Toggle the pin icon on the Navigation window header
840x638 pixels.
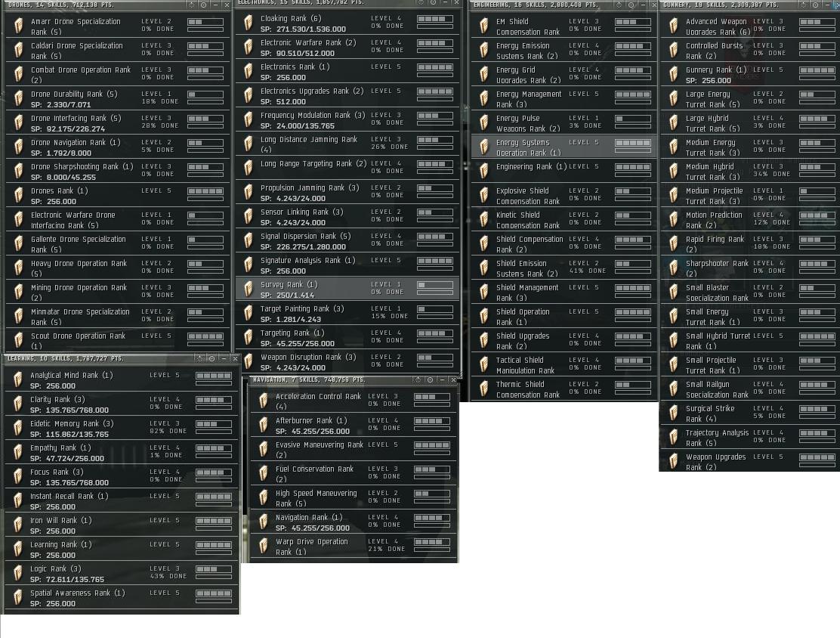tap(430, 379)
